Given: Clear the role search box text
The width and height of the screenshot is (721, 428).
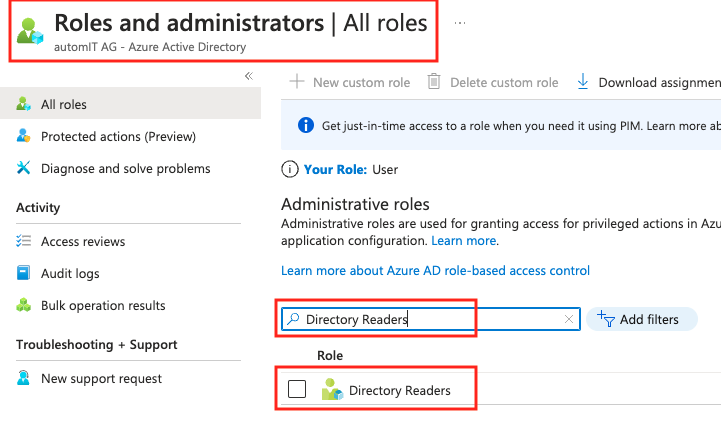Looking at the screenshot, I should click(569, 319).
